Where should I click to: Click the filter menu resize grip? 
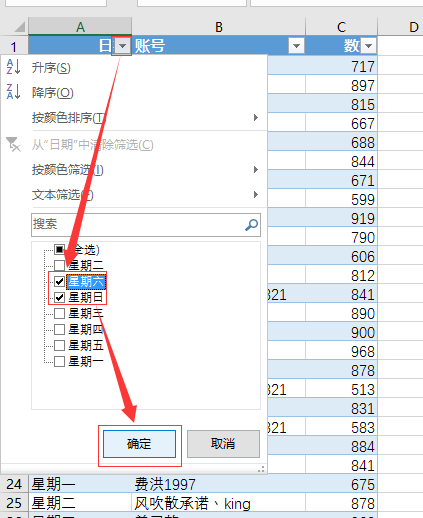(x=261, y=469)
